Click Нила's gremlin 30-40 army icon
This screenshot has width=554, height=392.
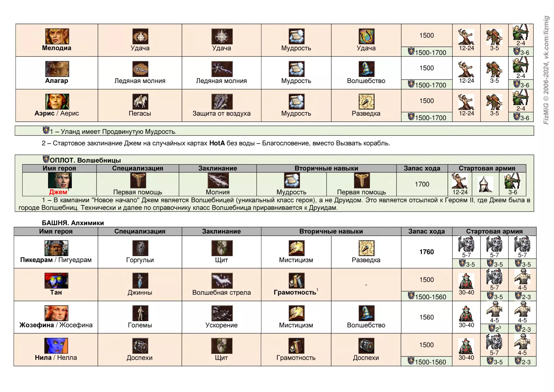pos(466,346)
